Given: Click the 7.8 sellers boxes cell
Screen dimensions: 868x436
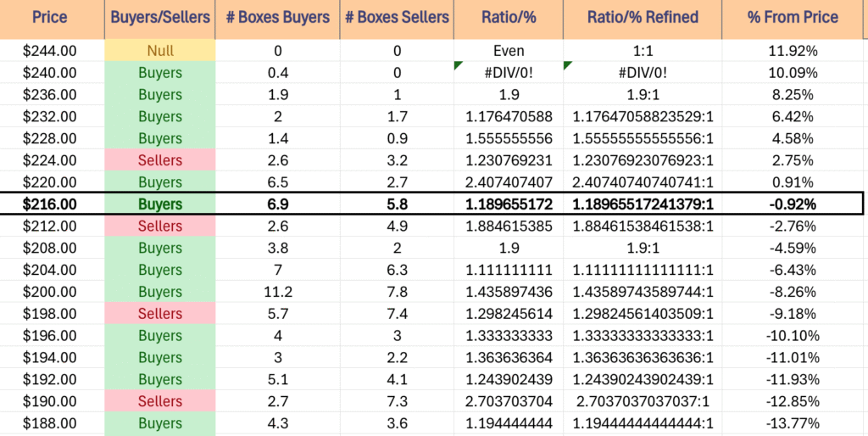Looking at the screenshot, I should (x=397, y=292).
